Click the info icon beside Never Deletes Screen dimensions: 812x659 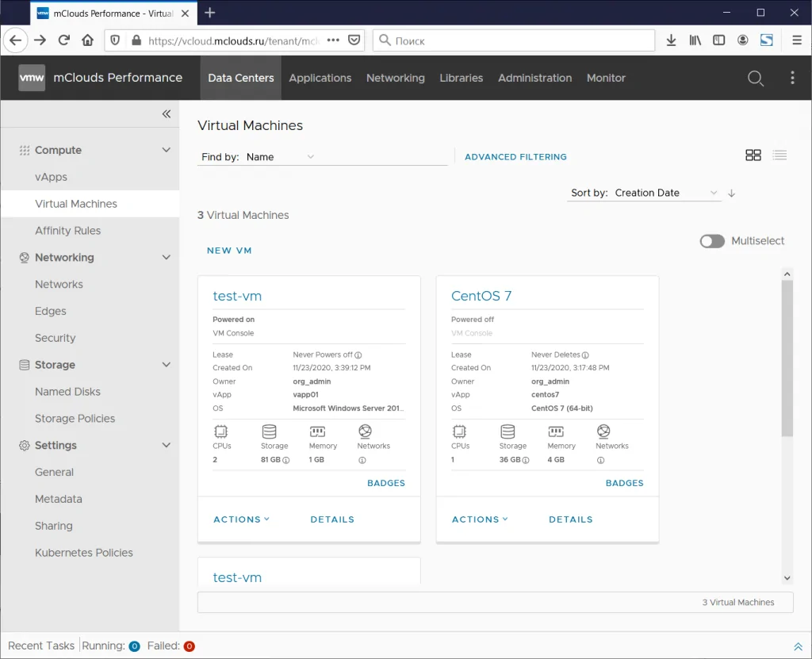click(585, 355)
